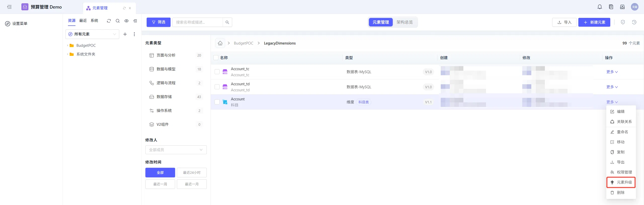Image resolution: width=644 pixels, height=205 pixels.
Task: Choose 删除 from context menu
Action: point(621,193)
